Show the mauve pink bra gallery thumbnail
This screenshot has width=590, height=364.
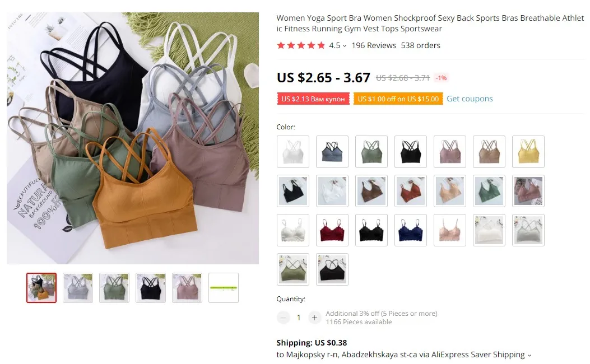tap(187, 288)
